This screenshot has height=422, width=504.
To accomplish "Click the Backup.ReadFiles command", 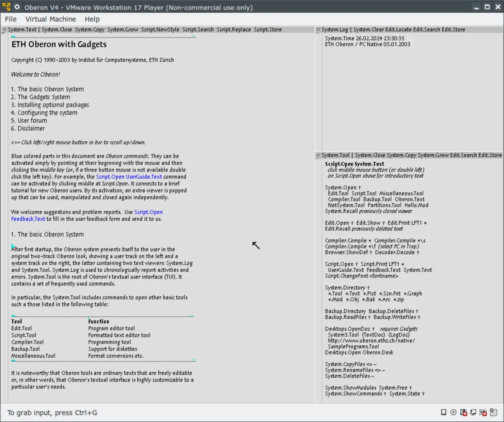I will [346, 317].
